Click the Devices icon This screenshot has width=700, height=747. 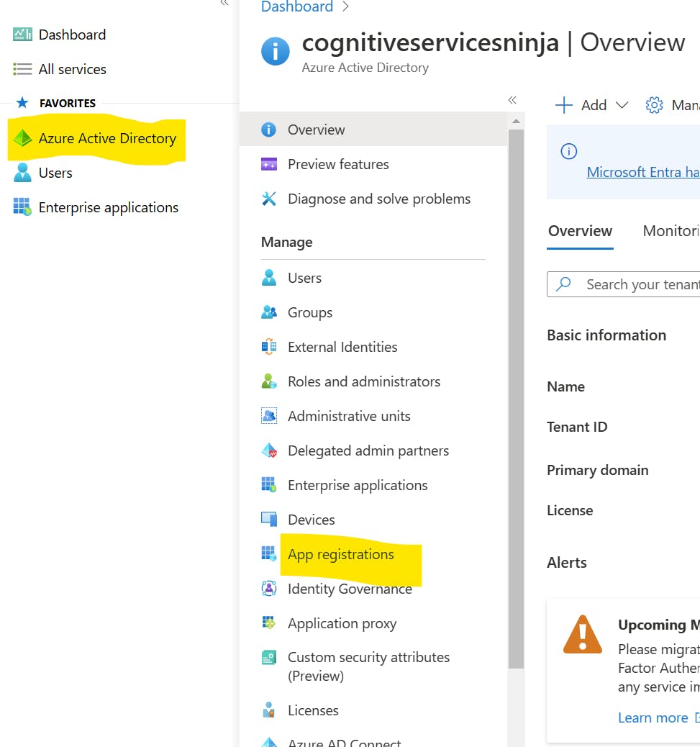click(x=268, y=520)
